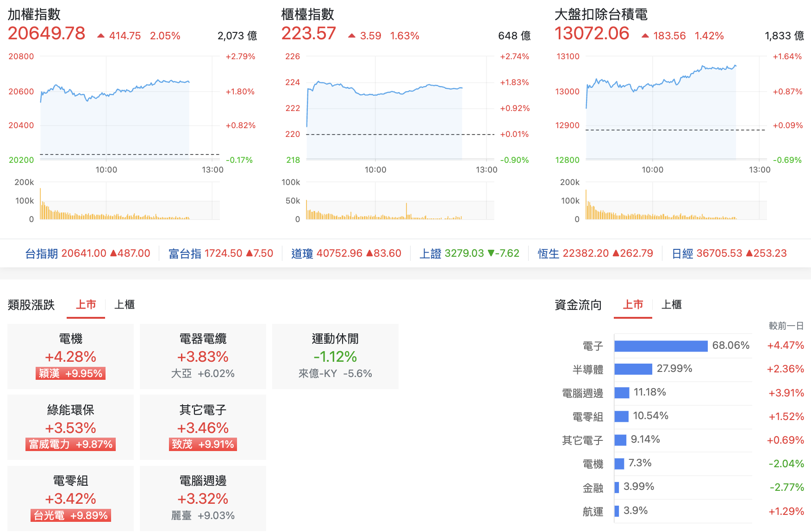Viewport: 811px width, 532px height.
Task: Open the 其它電子 sector card
Action: click(x=203, y=427)
